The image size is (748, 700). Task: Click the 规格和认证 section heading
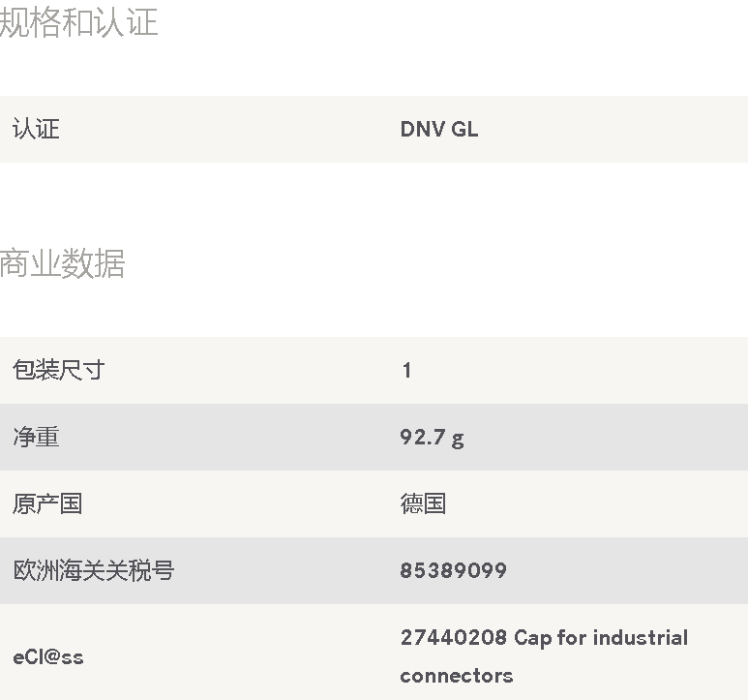78,22
